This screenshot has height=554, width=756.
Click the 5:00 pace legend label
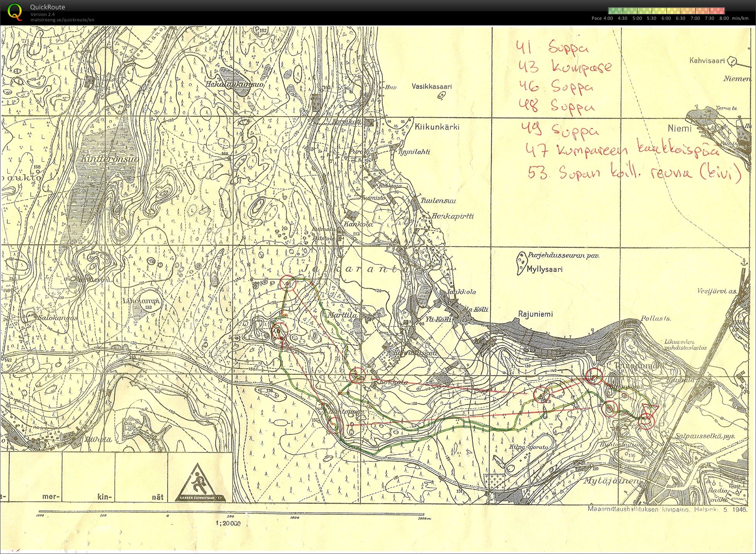pyautogui.click(x=637, y=18)
